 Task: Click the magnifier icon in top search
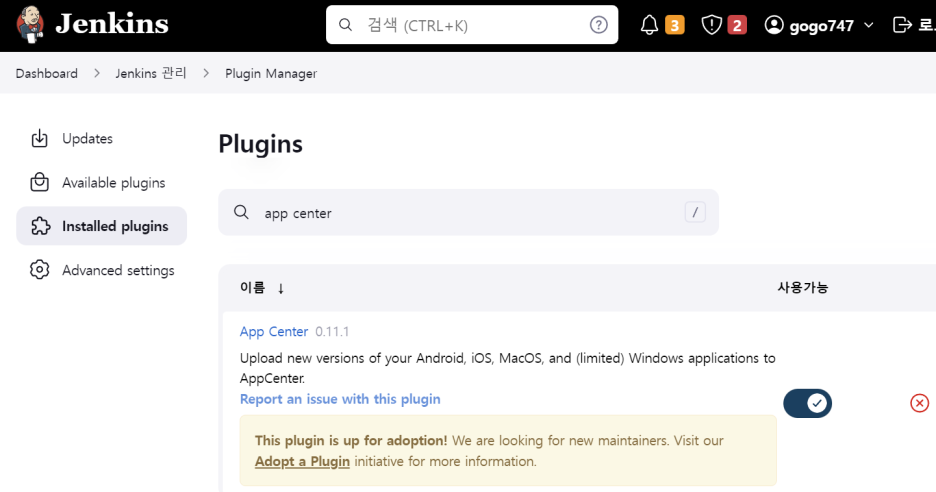(x=345, y=24)
